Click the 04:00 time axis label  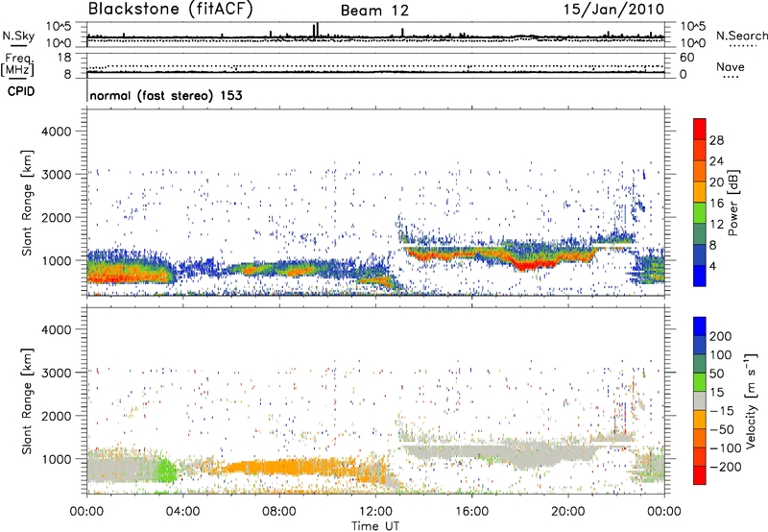click(x=182, y=512)
